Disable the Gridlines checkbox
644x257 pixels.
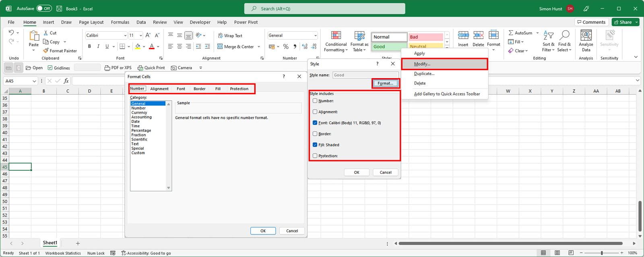[50, 68]
